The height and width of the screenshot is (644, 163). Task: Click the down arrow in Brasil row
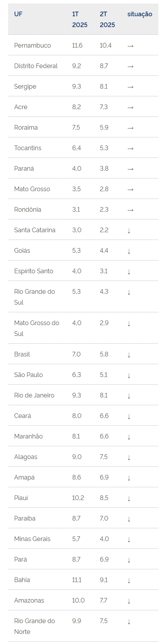(x=129, y=355)
